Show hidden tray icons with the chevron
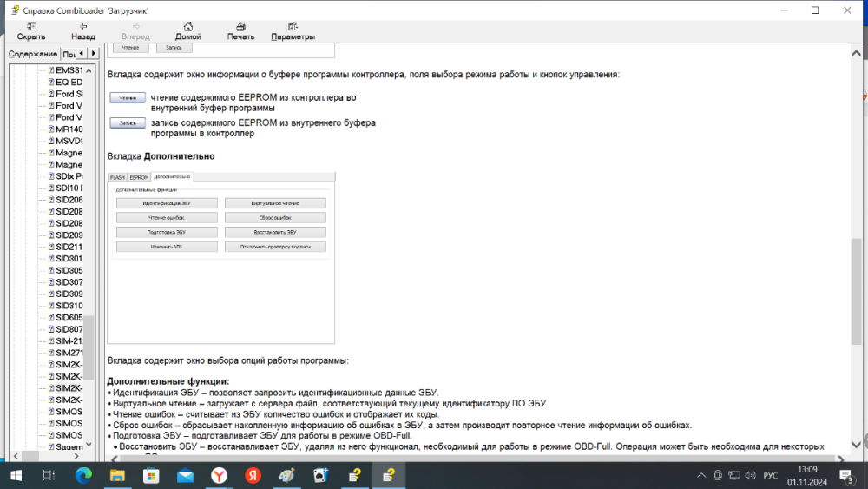Viewport: 868px width, 489px height. click(700, 476)
